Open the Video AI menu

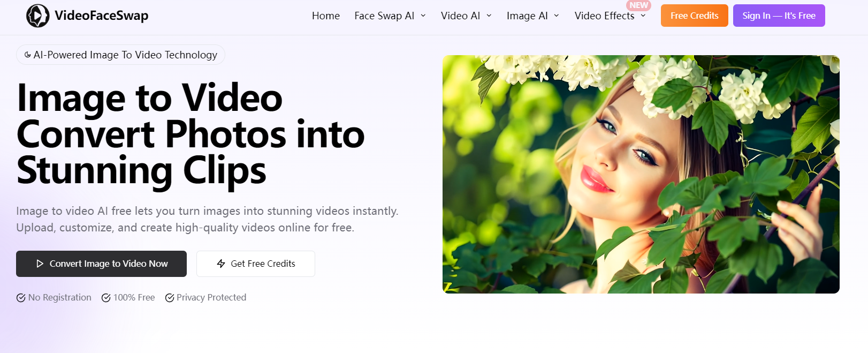coord(460,16)
